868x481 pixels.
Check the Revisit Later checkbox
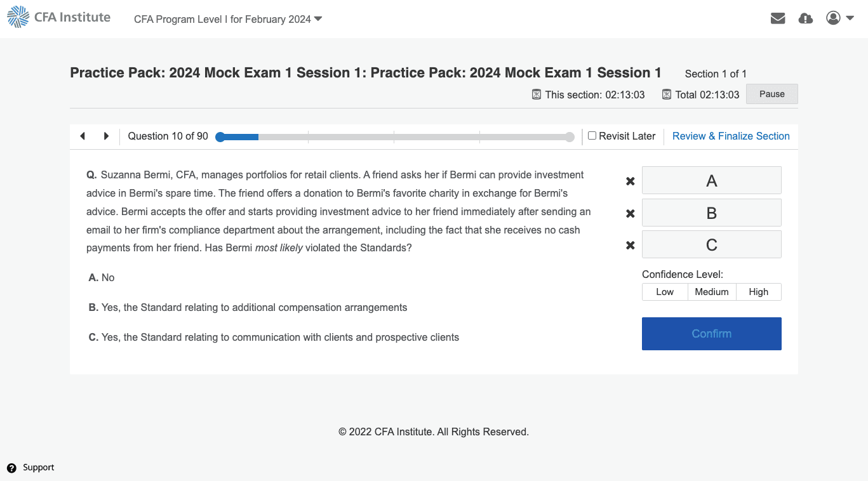pos(591,135)
